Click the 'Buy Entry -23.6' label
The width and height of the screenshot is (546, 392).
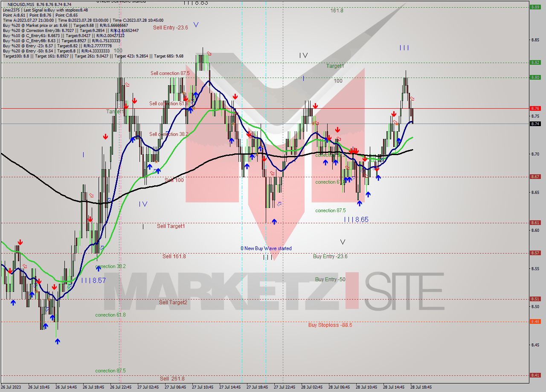(330, 257)
